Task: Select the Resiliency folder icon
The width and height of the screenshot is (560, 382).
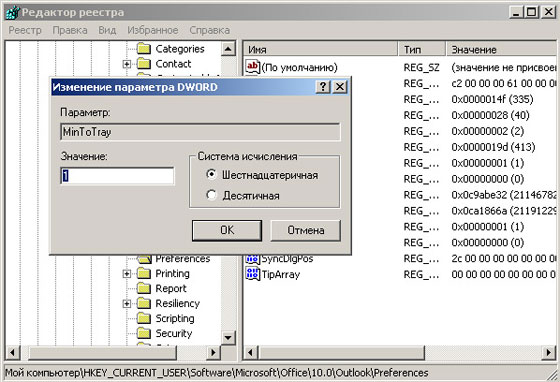Action: 144,303
